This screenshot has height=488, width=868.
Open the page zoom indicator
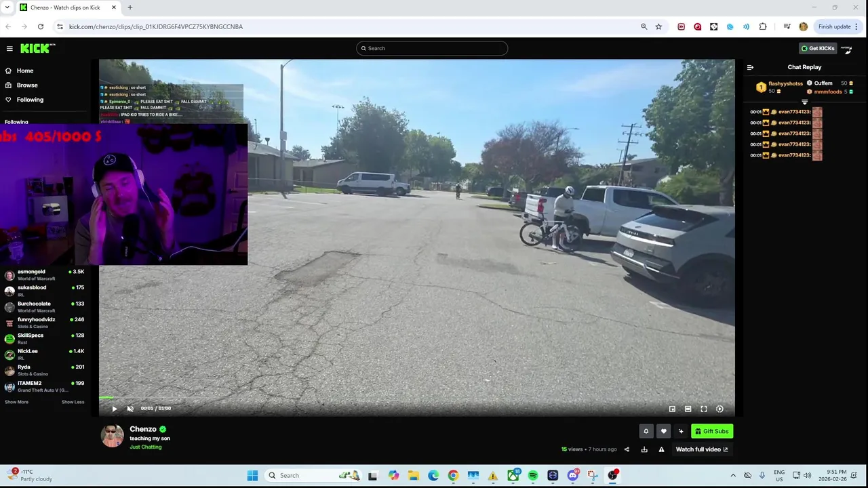[644, 26]
